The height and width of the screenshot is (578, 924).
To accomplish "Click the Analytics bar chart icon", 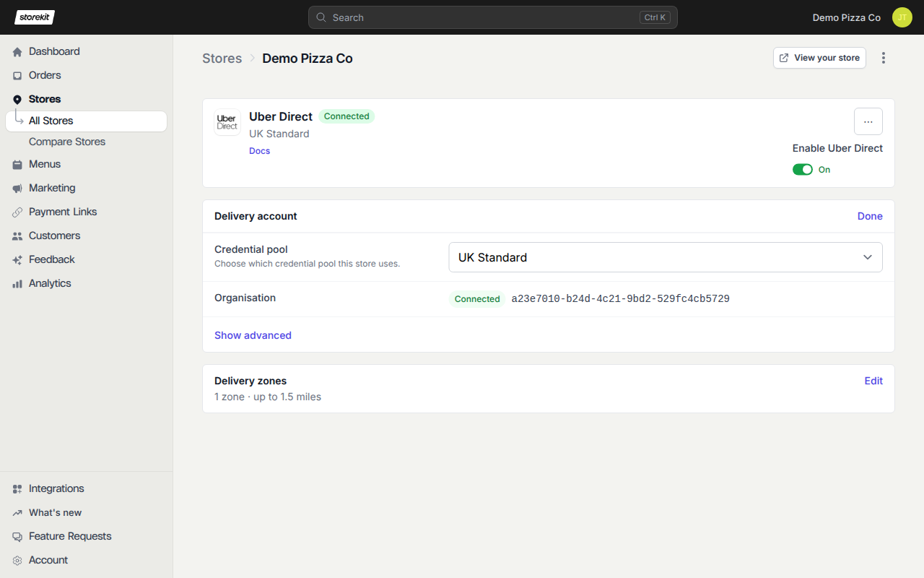I will [x=17, y=284].
